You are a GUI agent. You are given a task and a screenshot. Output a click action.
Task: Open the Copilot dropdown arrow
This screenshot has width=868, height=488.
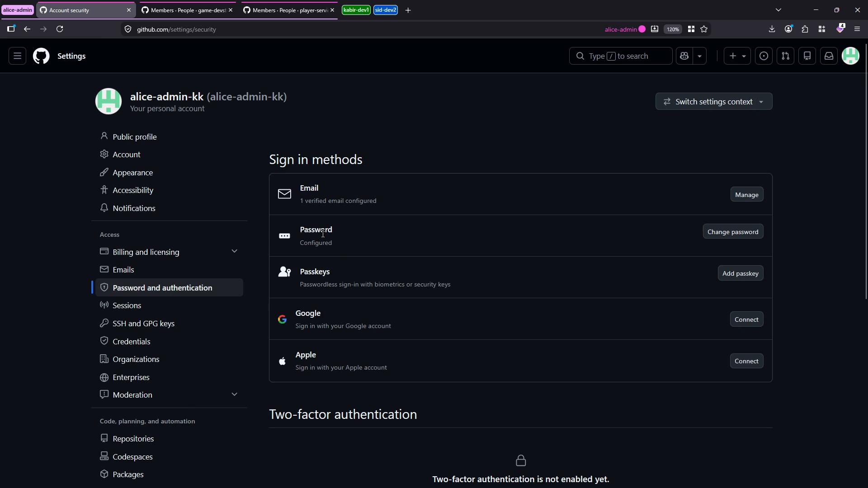tap(700, 56)
